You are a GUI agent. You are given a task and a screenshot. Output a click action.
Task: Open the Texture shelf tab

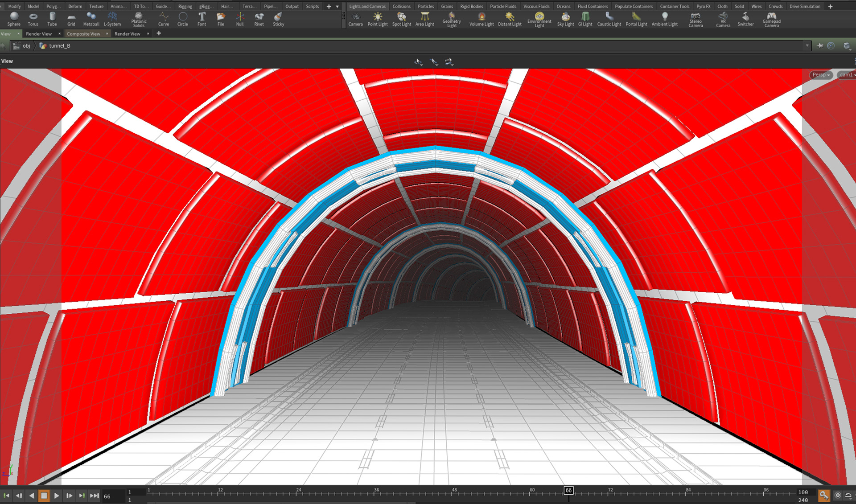96,7
